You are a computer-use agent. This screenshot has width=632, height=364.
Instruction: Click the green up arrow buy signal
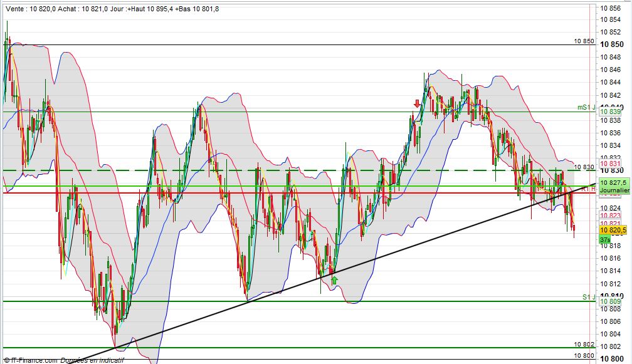pos(334,280)
